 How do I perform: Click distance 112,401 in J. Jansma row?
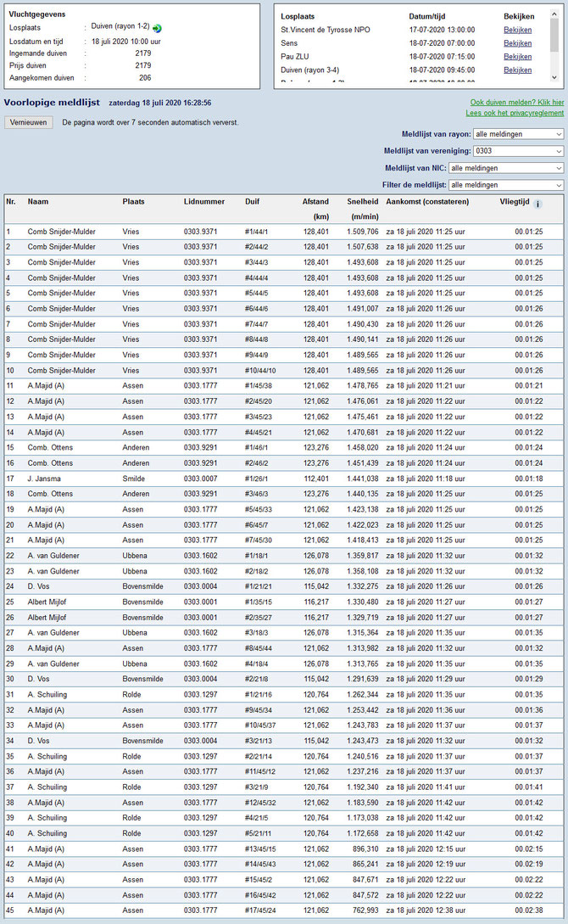(316, 479)
